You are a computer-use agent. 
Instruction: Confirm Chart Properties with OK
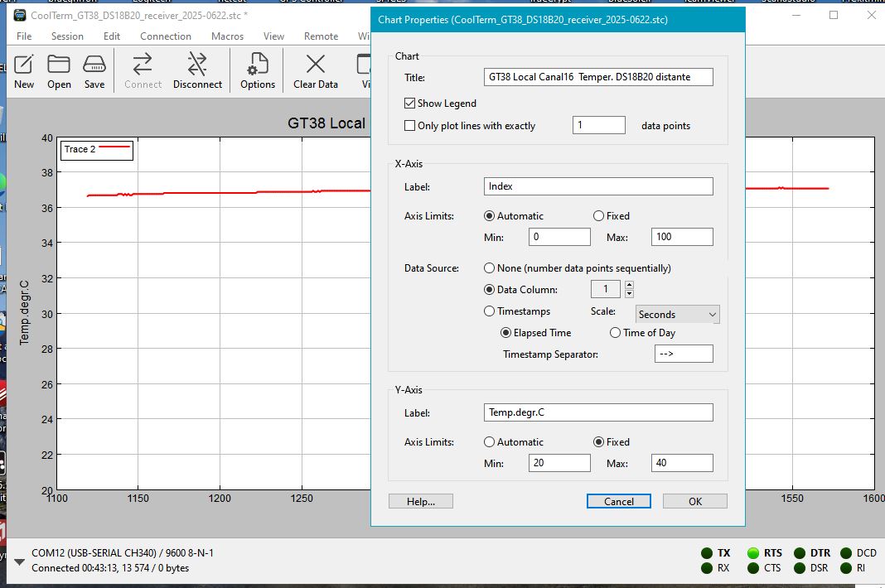coord(694,501)
